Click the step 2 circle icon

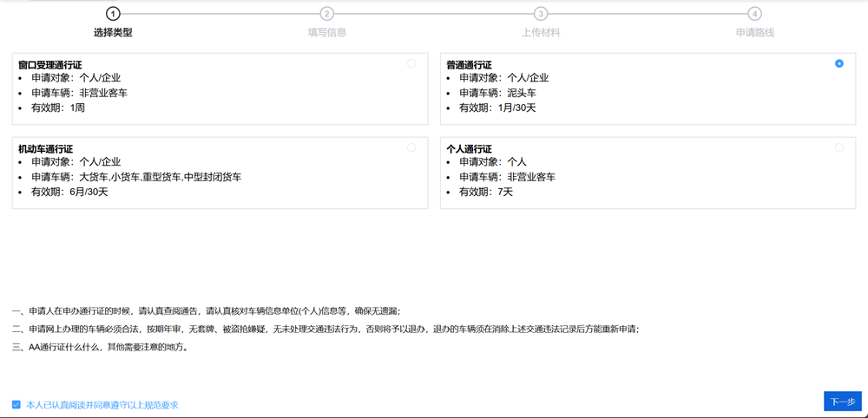point(326,14)
